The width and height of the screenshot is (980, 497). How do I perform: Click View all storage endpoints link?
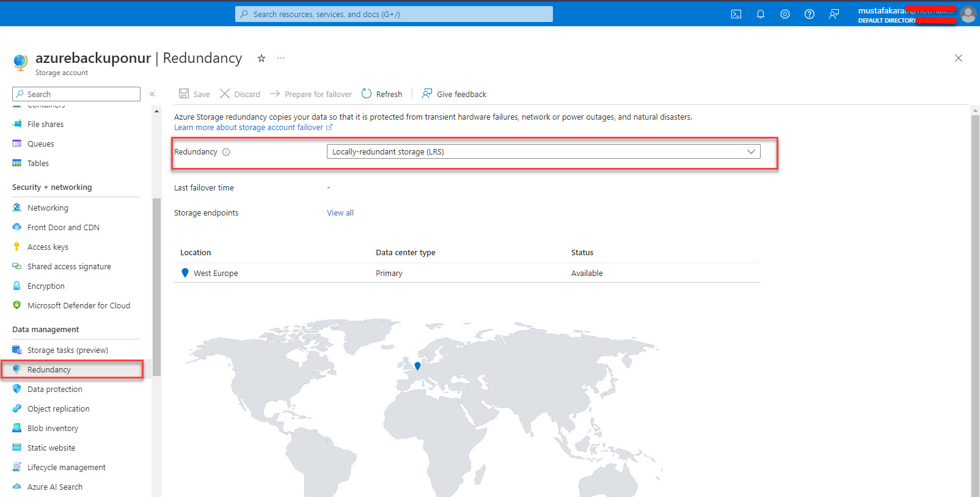(x=340, y=212)
